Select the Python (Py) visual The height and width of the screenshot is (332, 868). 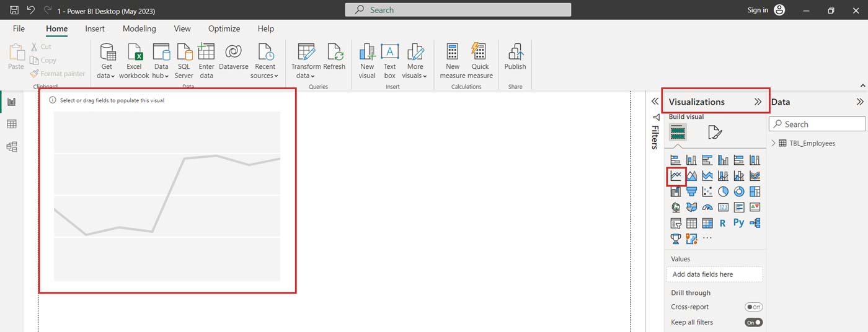coord(739,223)
